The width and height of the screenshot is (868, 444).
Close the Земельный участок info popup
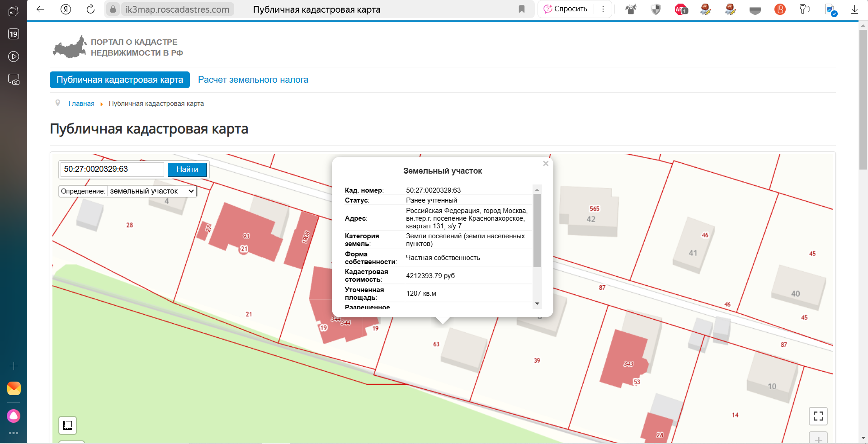tap(546, 164)
